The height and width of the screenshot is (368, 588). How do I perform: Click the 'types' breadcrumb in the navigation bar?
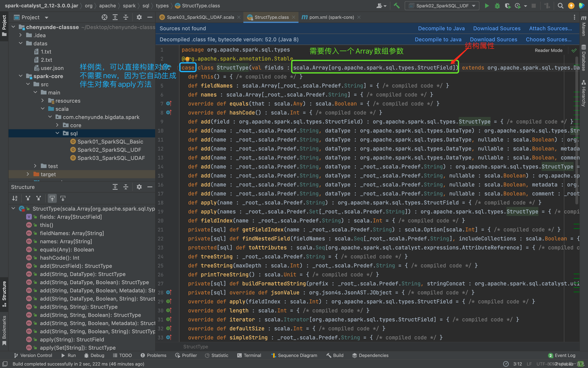coord(162,6)
